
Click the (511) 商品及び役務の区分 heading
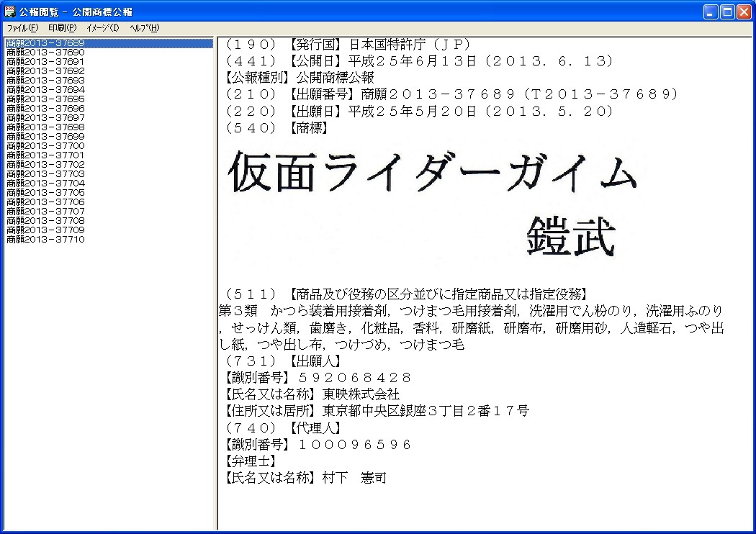[407, 294]
